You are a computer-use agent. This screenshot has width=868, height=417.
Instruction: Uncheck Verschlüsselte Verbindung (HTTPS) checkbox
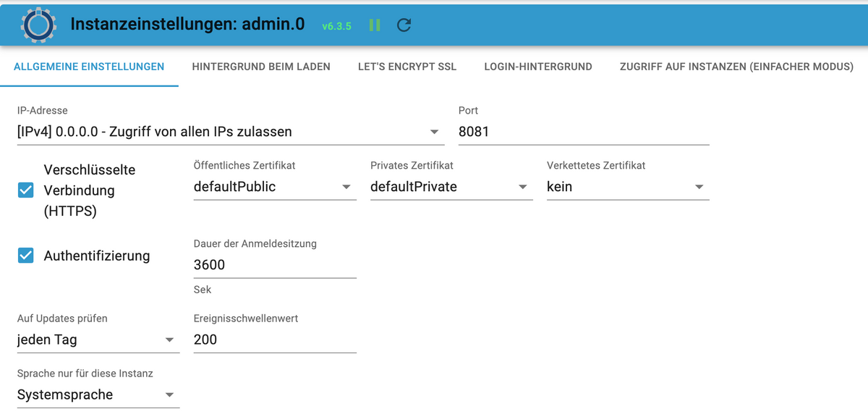pyautogui.click(x=26, y=190)
